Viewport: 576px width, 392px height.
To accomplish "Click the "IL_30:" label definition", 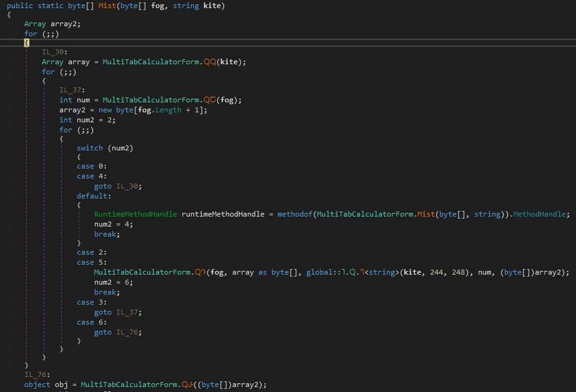I will tap(55, 52).
